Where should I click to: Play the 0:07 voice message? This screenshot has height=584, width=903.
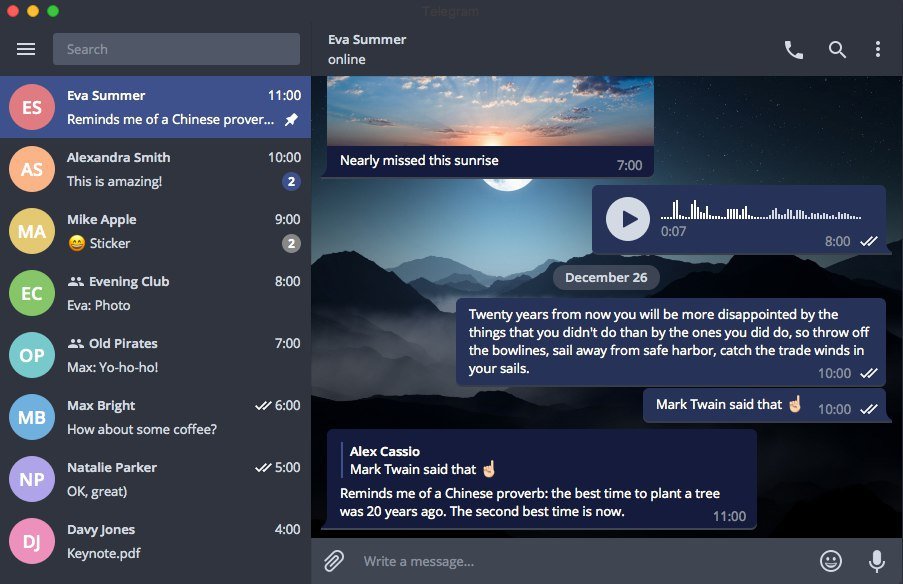[x=627, y=219]
